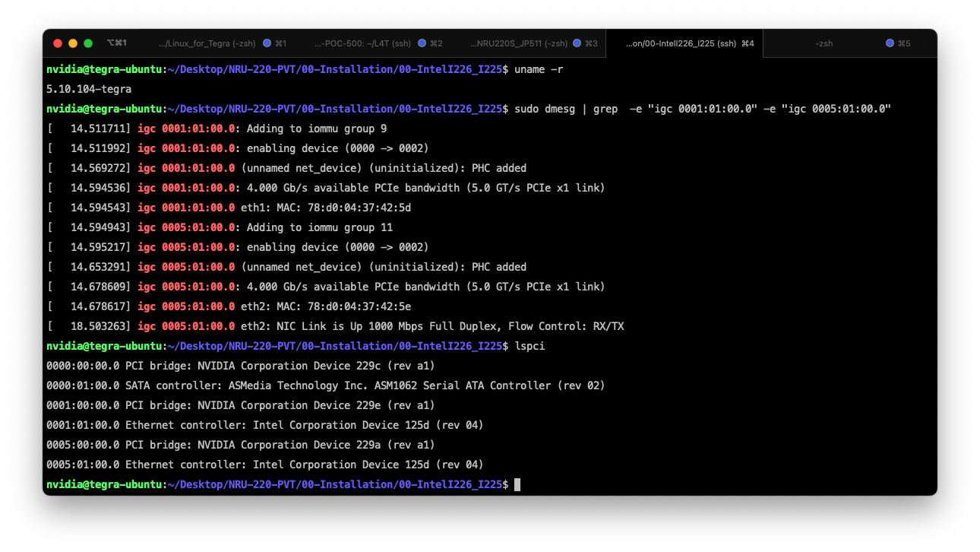This screenshot has height=552, width=980.
Task: Click the green full-screen window button
Action: click(x=88, y=43)
